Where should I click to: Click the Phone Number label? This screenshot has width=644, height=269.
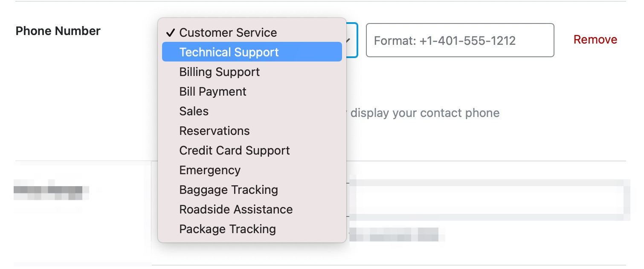point(58,31)
